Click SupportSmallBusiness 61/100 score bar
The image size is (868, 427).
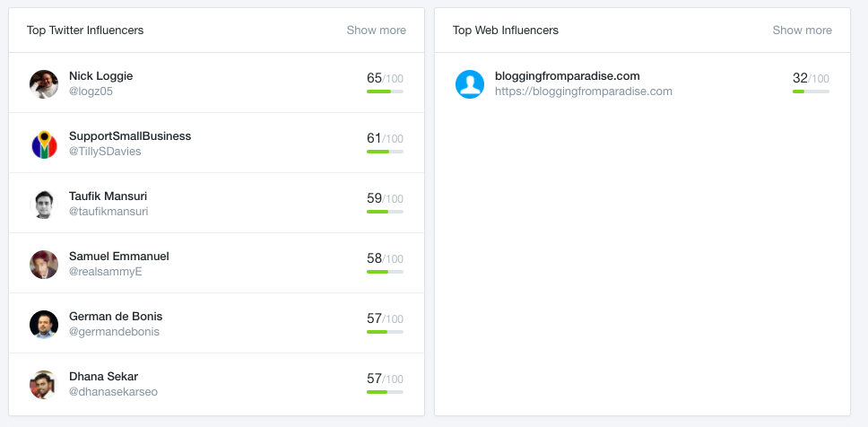[x=385, y=152]
